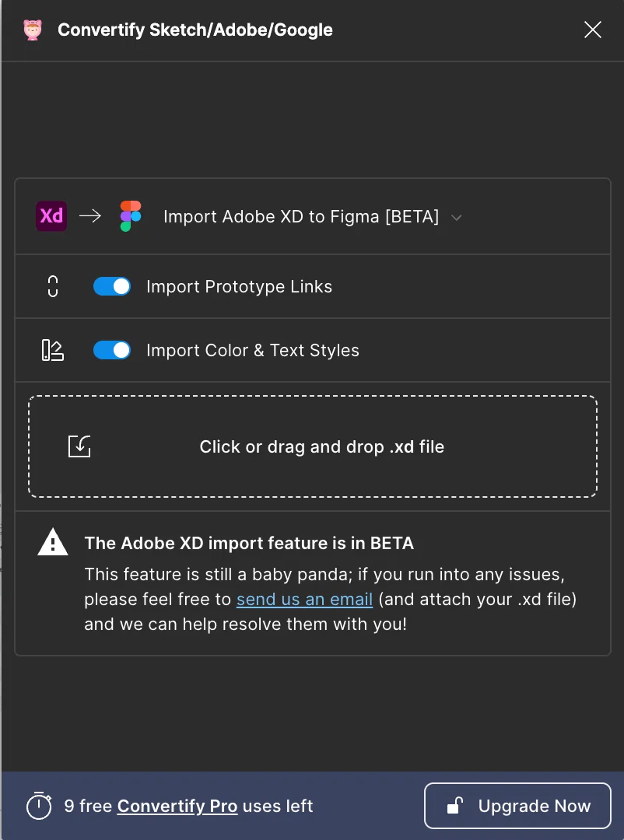Image resolution: width=624 pixels, height=840 pixels.
Task: Click the file import icon in drop zone
Action: 79,446
